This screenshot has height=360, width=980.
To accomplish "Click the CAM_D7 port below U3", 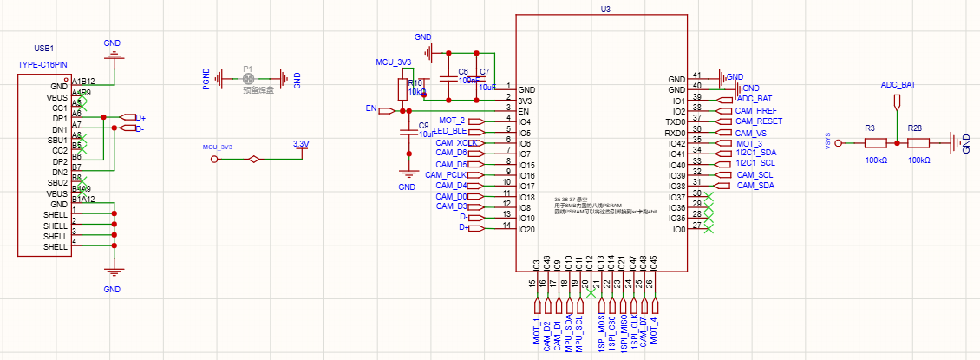I will click(x=644, y=305).
